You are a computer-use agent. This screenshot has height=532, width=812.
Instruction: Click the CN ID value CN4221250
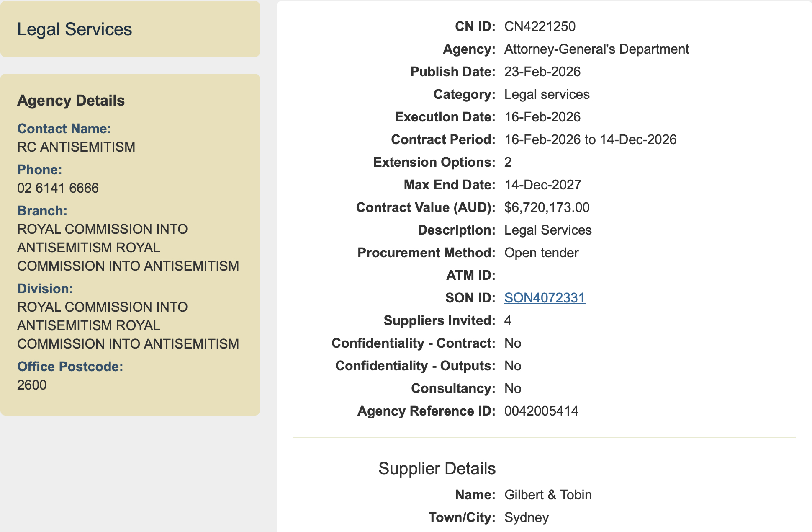point(540,26)
